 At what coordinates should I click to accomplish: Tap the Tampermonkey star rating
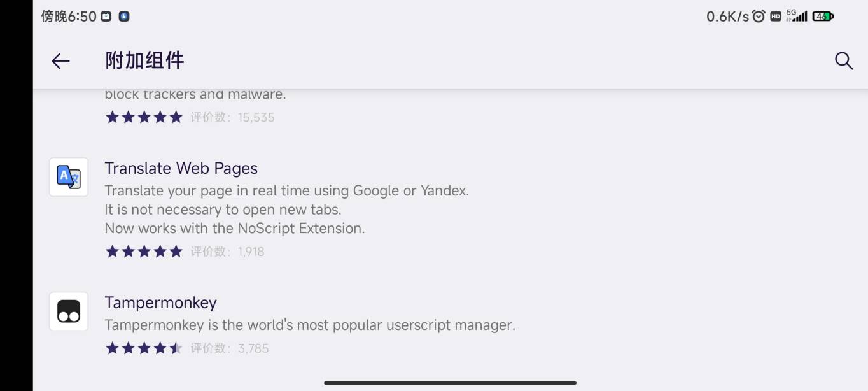144,348
